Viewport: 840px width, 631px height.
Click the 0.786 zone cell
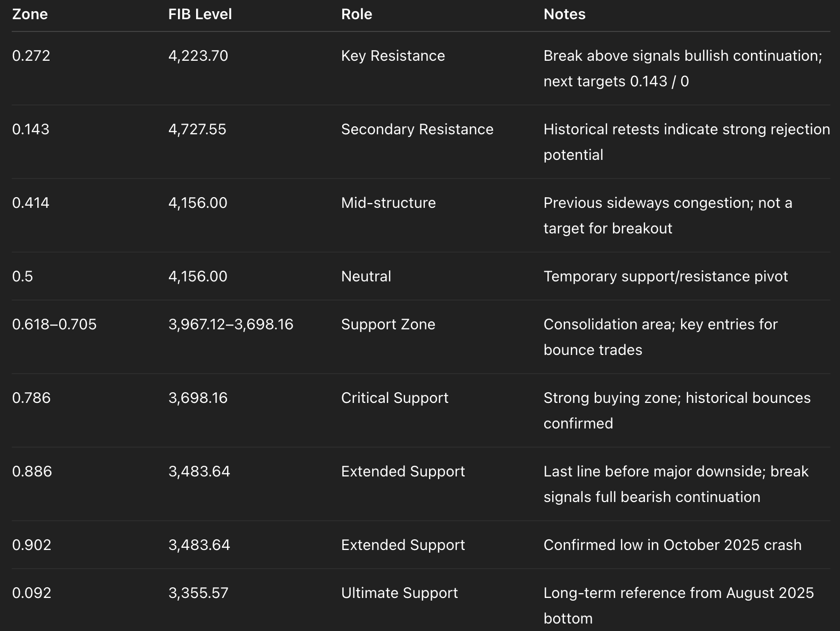coord(31,398)
